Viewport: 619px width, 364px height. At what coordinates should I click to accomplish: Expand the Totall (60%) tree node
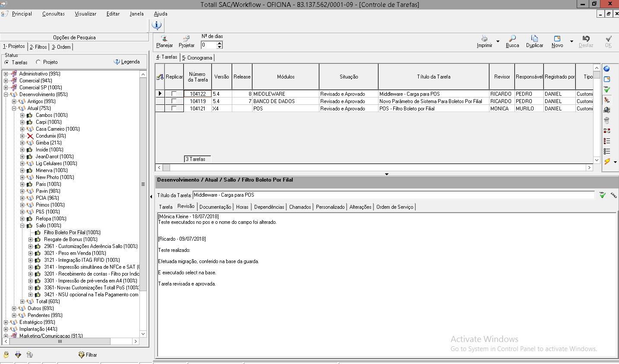coord(22,301)
